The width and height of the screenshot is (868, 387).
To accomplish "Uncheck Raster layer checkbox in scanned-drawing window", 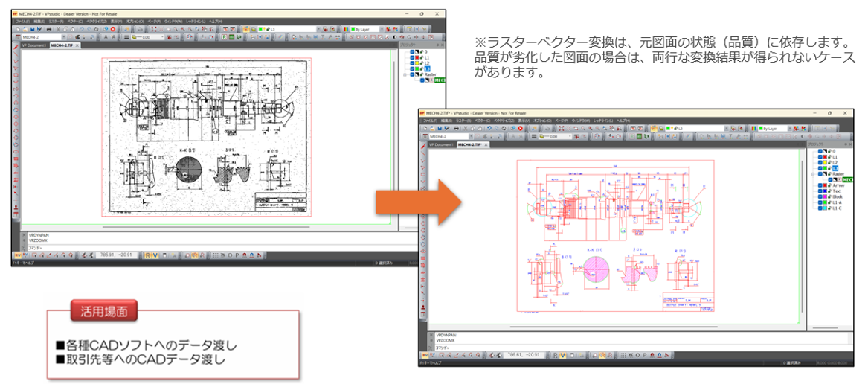I will (x=412, y=74).
